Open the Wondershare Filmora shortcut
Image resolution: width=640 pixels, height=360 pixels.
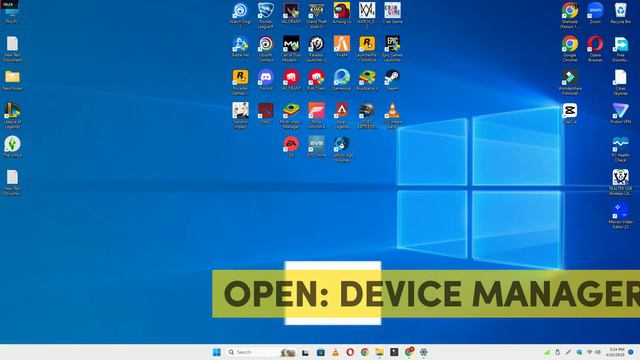[x=570, y=82]
